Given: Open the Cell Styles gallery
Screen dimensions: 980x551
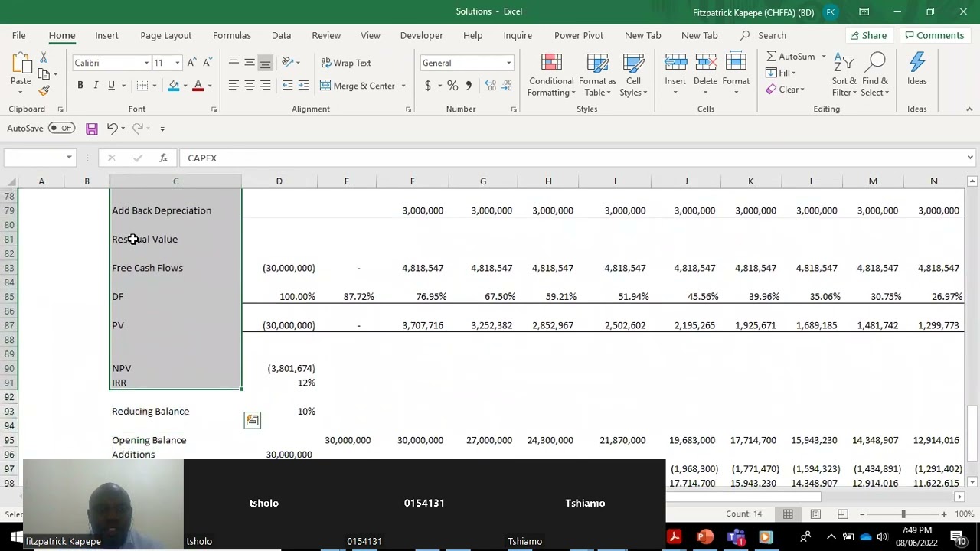Looking at the screenshot, I should point(633,75).
